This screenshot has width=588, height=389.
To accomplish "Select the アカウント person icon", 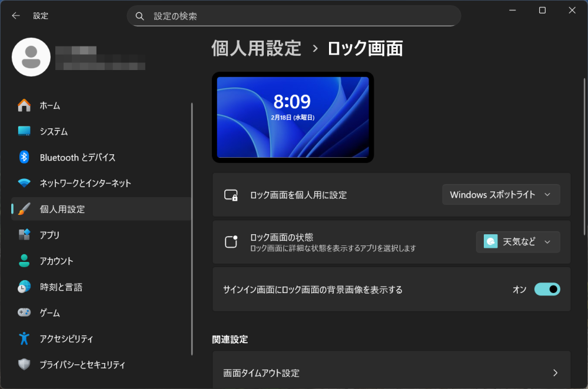I will (24, 261).
